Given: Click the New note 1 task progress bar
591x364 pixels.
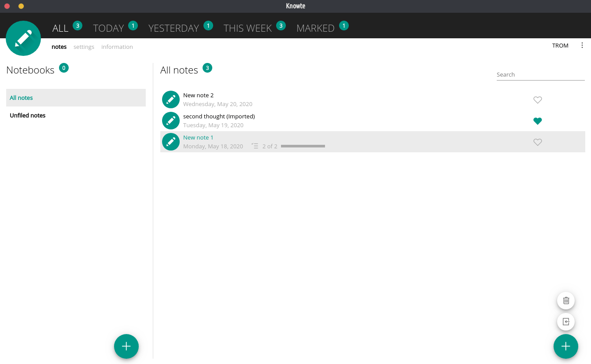Looking at the screenshot, I should (303, 146).
